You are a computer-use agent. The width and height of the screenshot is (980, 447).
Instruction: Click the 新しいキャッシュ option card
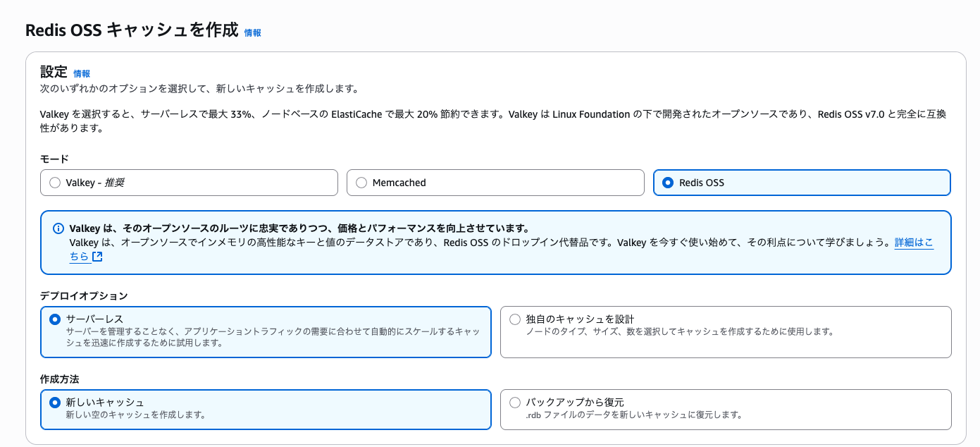click(x=266, y=408)
